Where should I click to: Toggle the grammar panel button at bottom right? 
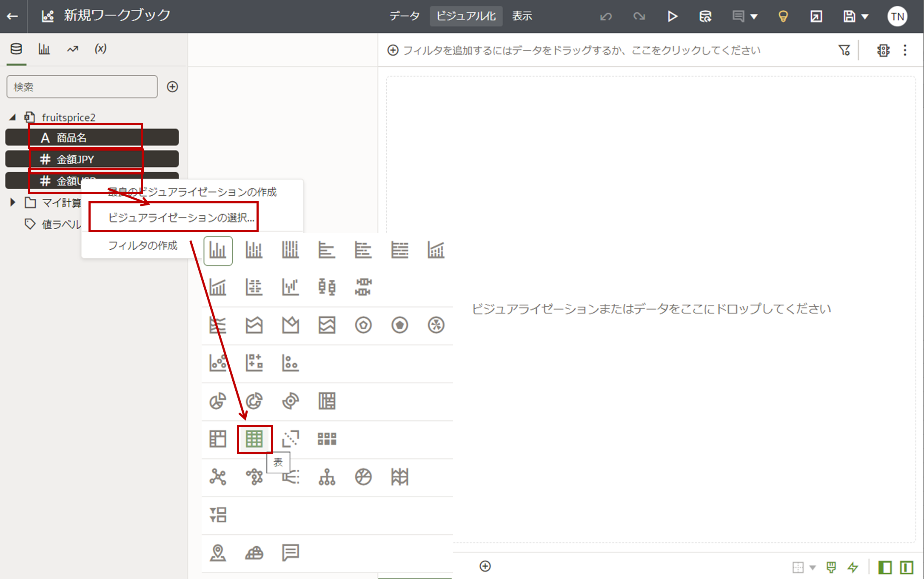[907, 567]
